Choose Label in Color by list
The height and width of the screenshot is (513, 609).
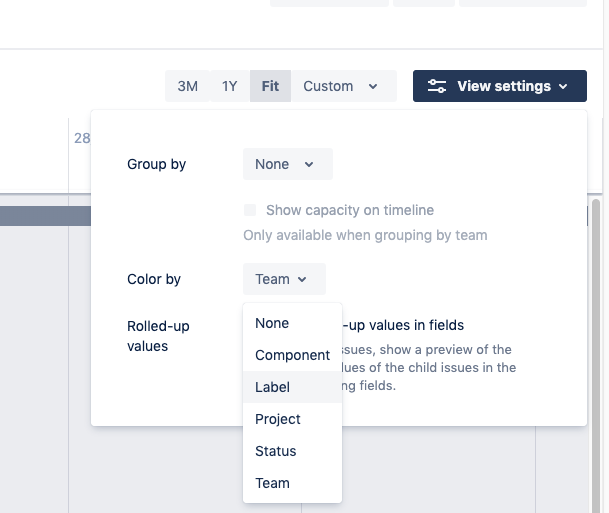(292, 387)
